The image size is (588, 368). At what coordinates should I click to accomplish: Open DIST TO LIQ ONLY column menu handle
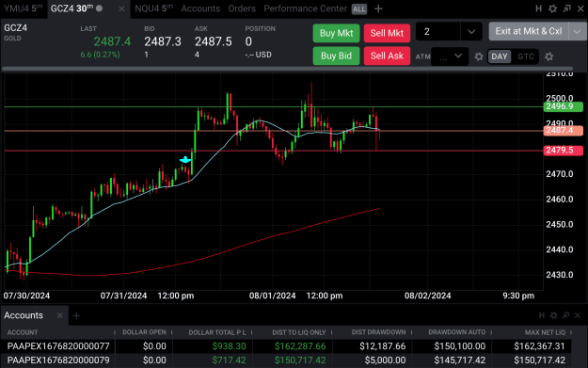(331, 332)
